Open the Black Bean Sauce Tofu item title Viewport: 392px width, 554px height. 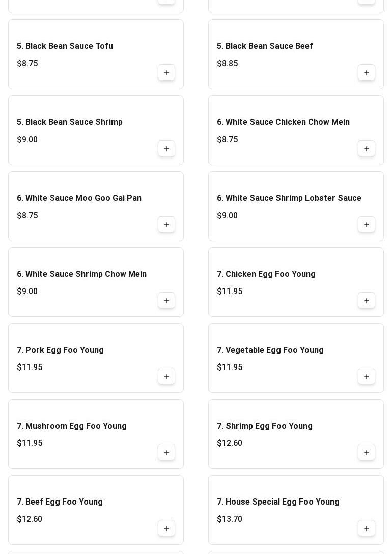coord(65,46)
